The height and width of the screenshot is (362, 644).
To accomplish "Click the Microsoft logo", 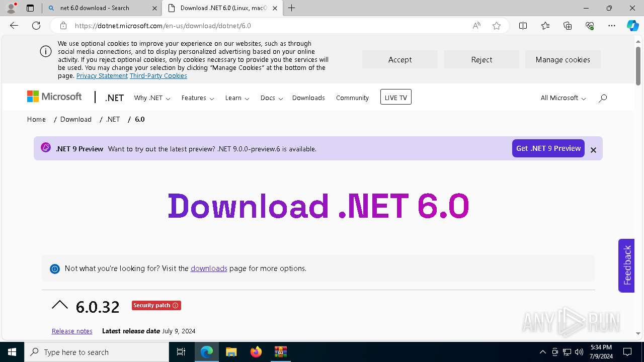I will pyautogui.click(x=54, y=97).
